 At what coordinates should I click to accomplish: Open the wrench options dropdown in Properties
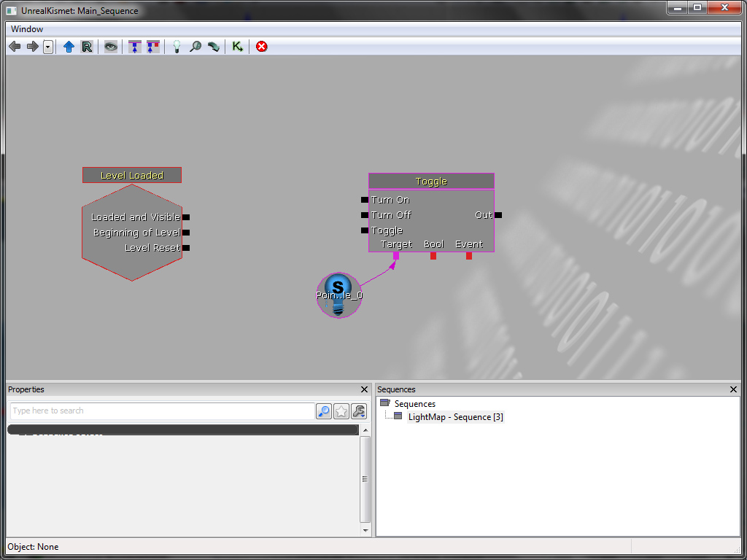point(358,411)
